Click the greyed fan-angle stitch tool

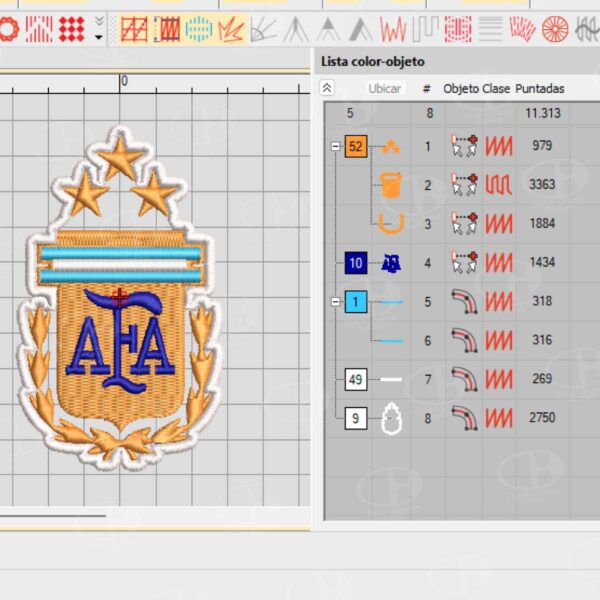click(263, 29)
